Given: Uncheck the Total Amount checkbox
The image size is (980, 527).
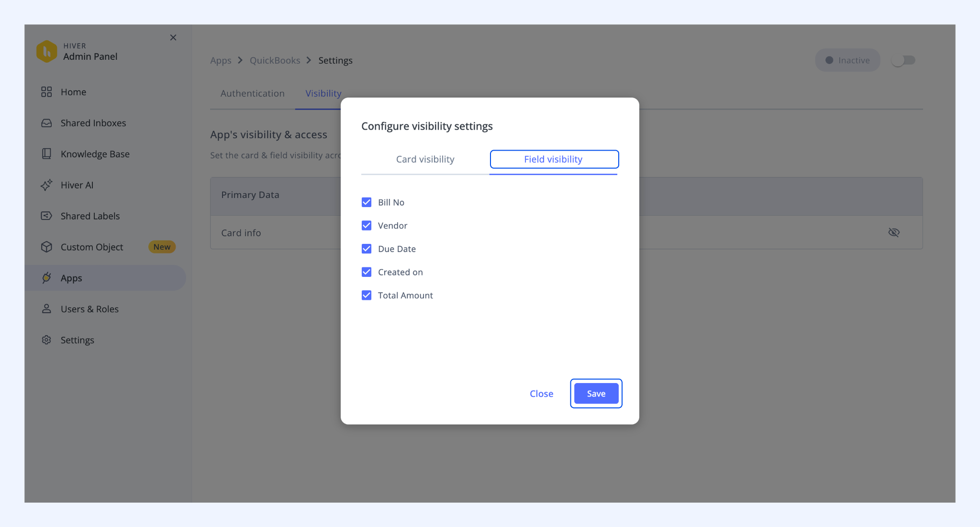Looking at the screenshot, I should point(367,295).
